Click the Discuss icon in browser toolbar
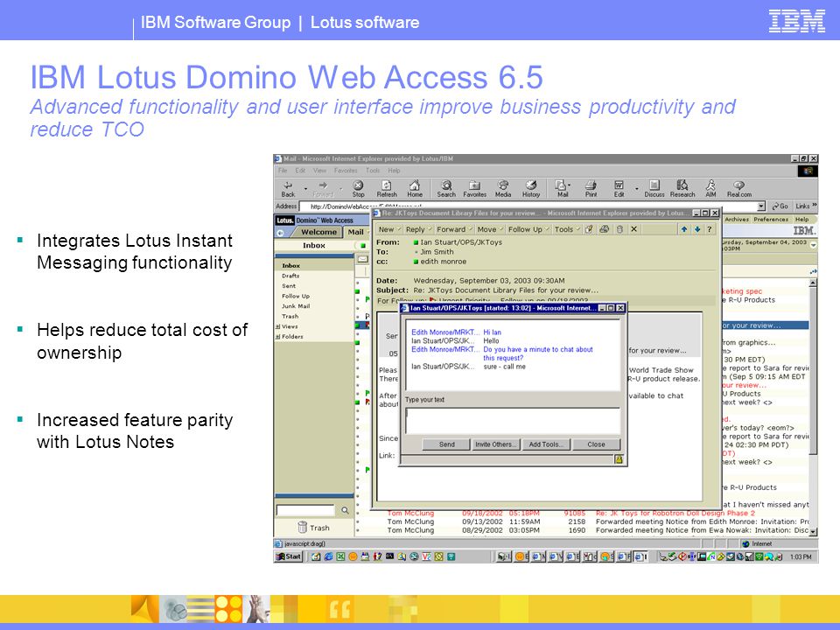 (654, 189)
